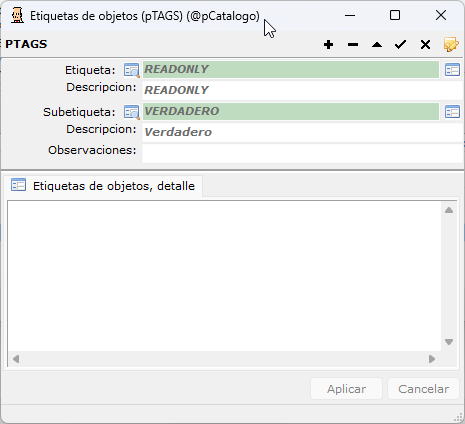The width and height of the screenshot is (465, 424).
Task: Open the form icon right of READONLY
Action: click(452, 70)
